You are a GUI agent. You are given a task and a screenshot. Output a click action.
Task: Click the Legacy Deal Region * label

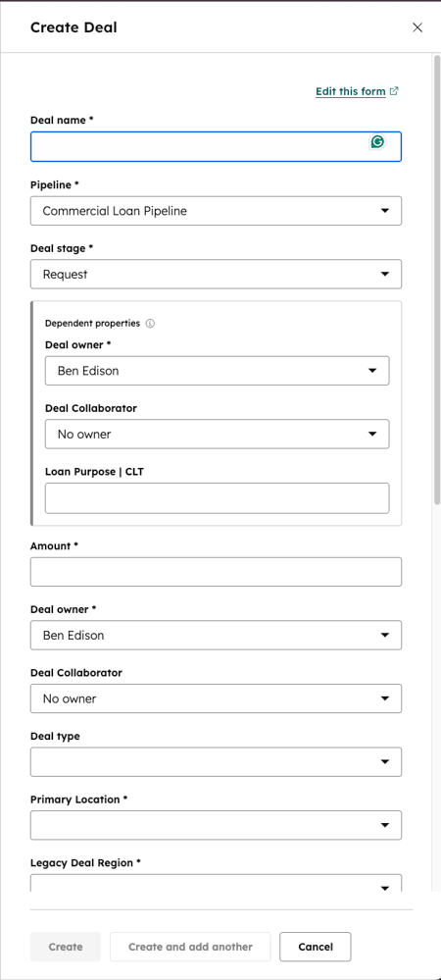(85, 862)
